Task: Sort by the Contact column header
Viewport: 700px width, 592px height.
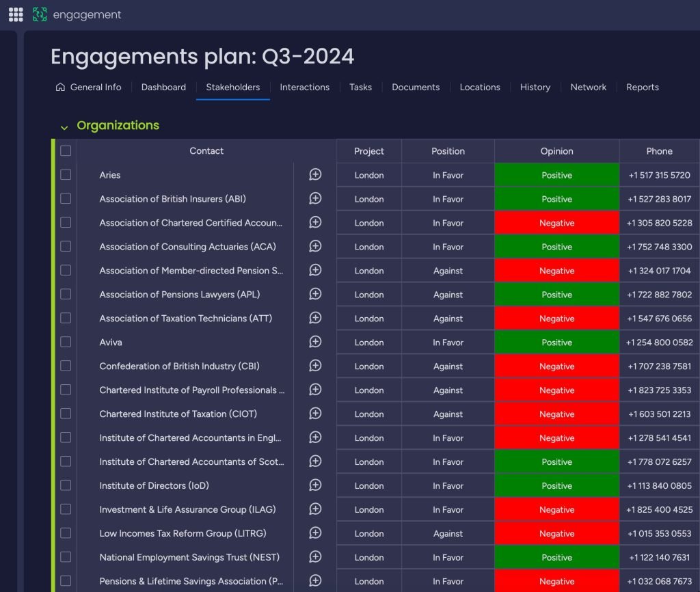Action: coord(206,151)
